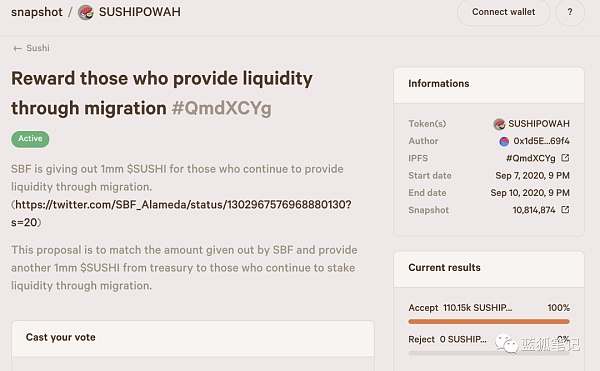This screenshot has height=371, width=600.
Task: Go to snapshot home breadcrumb
Action: pos(37,12)
